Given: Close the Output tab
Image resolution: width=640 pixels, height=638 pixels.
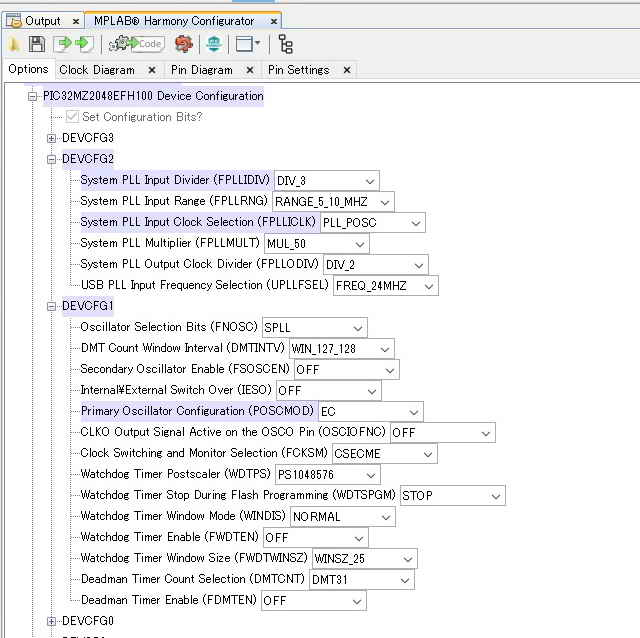Looking at the screenshot, I should point(76,21).
